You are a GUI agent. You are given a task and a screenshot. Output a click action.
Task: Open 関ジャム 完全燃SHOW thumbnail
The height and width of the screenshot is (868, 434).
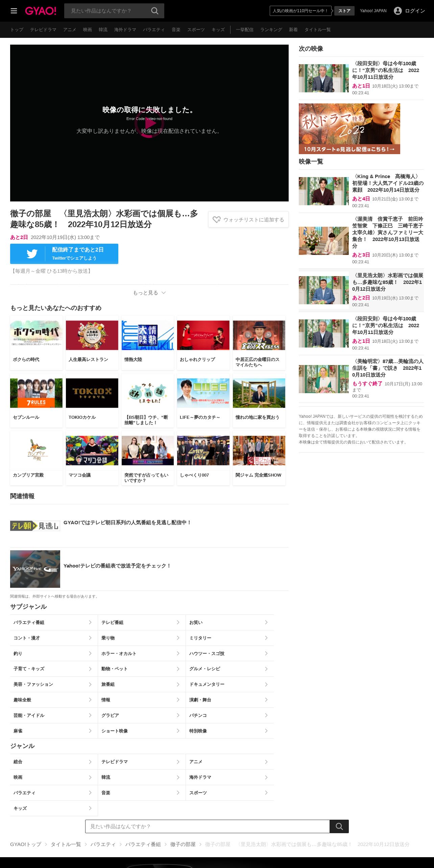259,451
